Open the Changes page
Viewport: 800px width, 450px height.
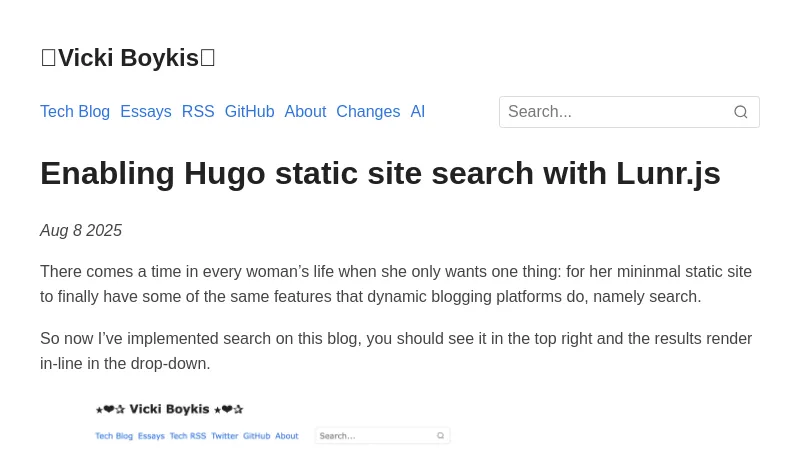point(368,112)
